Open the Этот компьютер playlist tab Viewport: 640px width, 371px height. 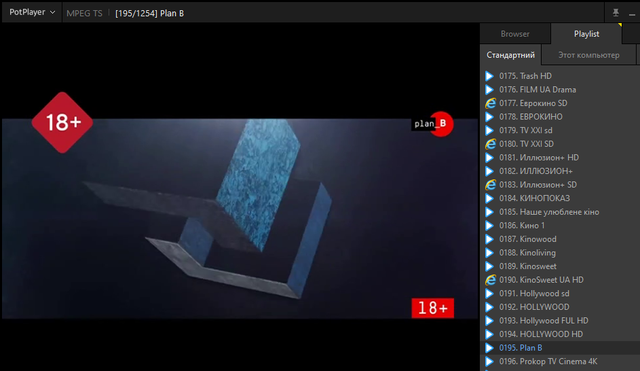click(x=589, y=55)
